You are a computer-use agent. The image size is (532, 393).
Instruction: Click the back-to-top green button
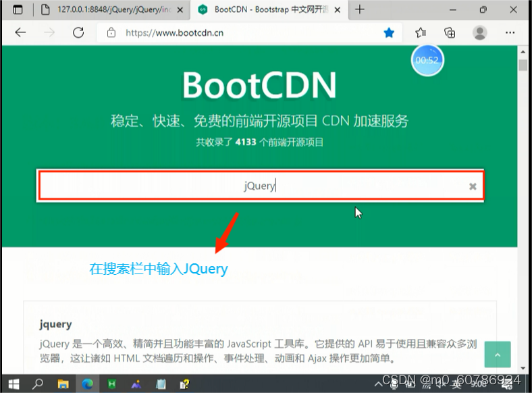click(498, 355)
